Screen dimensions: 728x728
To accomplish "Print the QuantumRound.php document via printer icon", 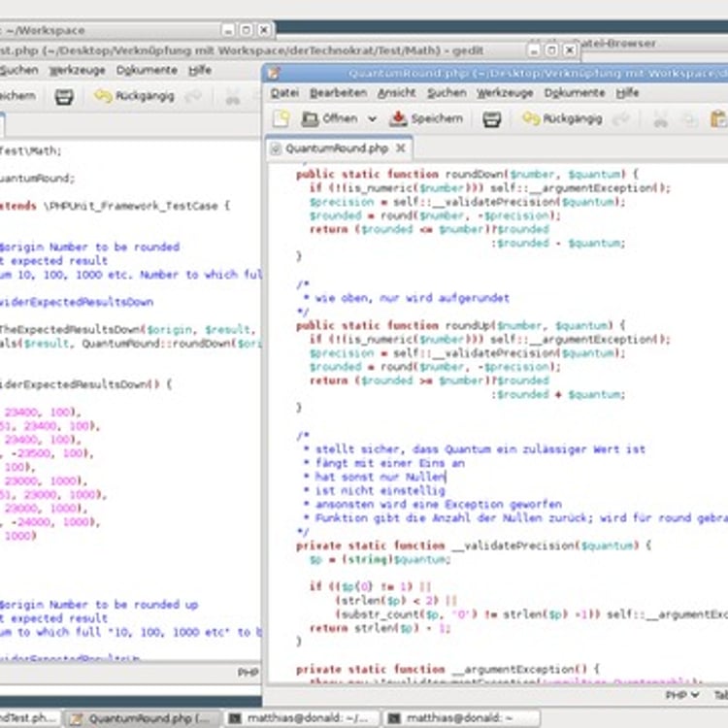I will [492, 119].
